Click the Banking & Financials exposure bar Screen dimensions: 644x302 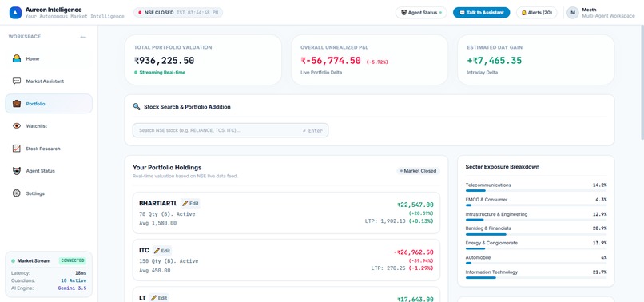click(536, 234)
